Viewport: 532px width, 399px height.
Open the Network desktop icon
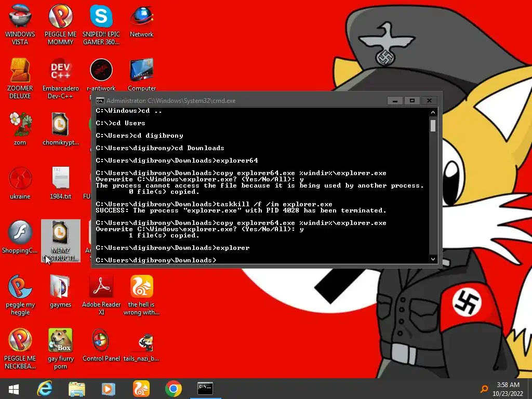click(141, 21)
